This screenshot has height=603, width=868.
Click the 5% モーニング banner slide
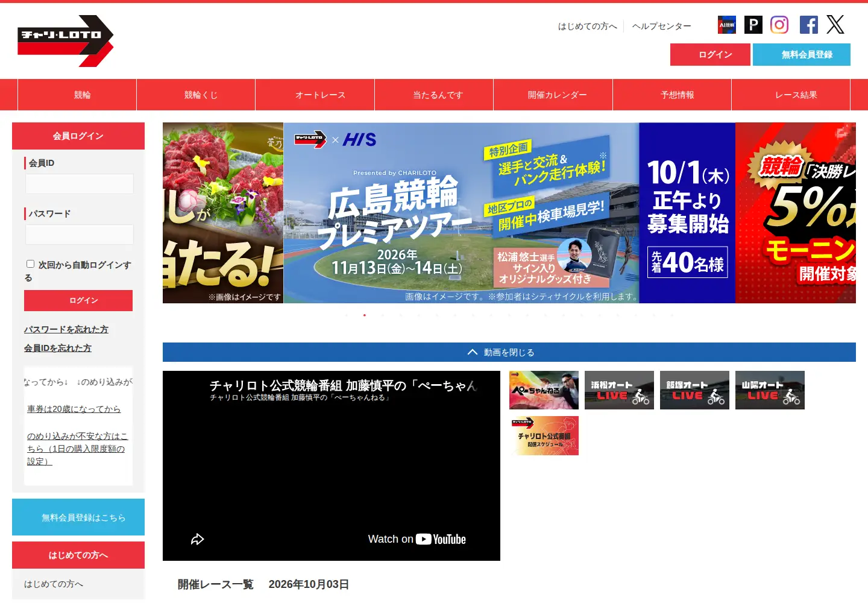(x=796, y=213)
